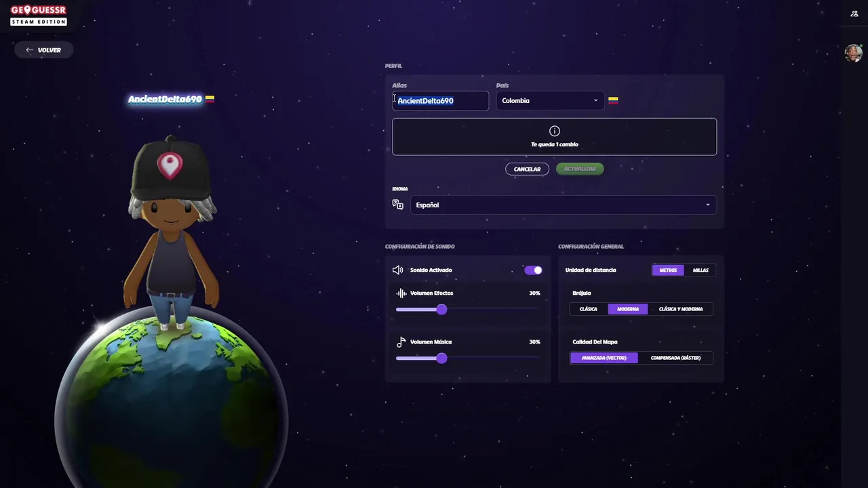This screenshot has height=488, width=868.
Task: Click the language translate icon
Action: coord(398,205)
